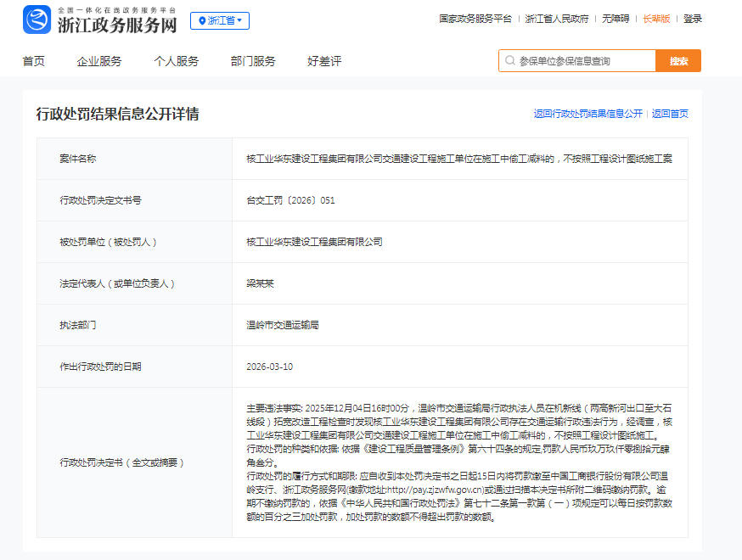Click the location pin icon beside 浙江省
Screen dimensions: 742x560
pos(201,20)
